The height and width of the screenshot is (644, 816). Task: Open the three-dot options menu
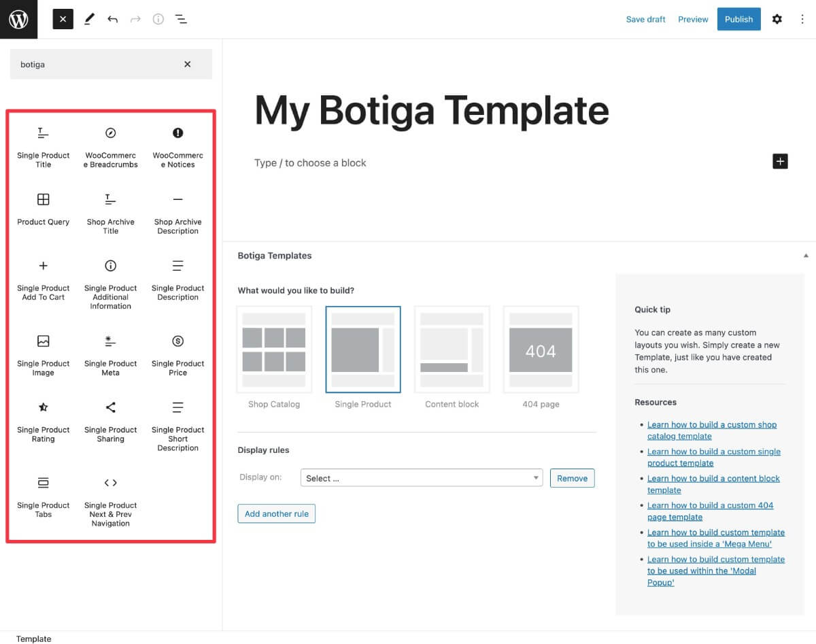pyautogui.click(x=802, y=19)
